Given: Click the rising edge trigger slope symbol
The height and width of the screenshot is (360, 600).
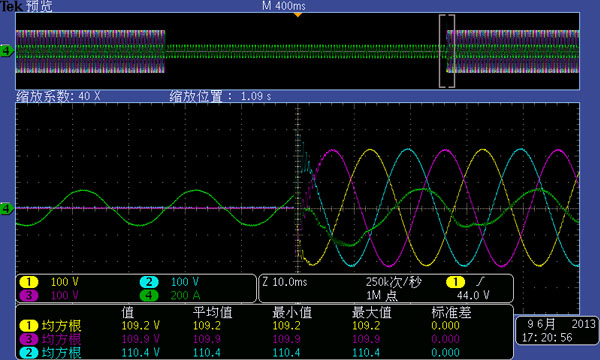Looking at the screenshot, I should (x=480, y=282).
